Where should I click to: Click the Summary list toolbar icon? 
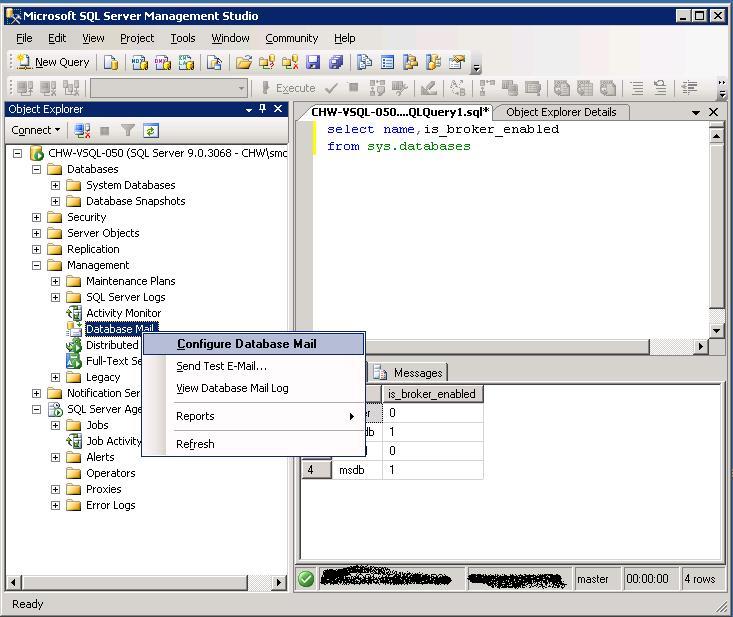point(388,62)
